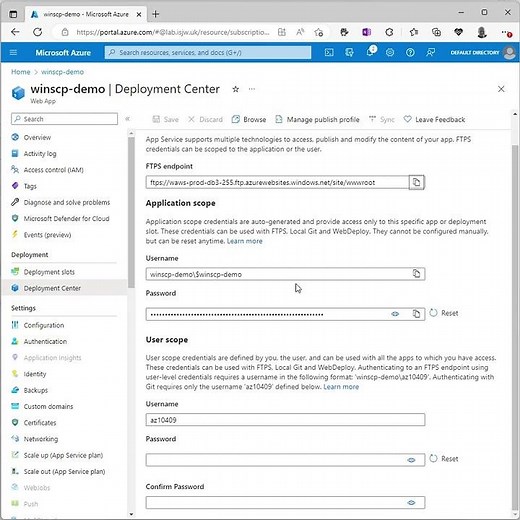
Task: Click the user scope Password field
Action: (x=285, y=460)
